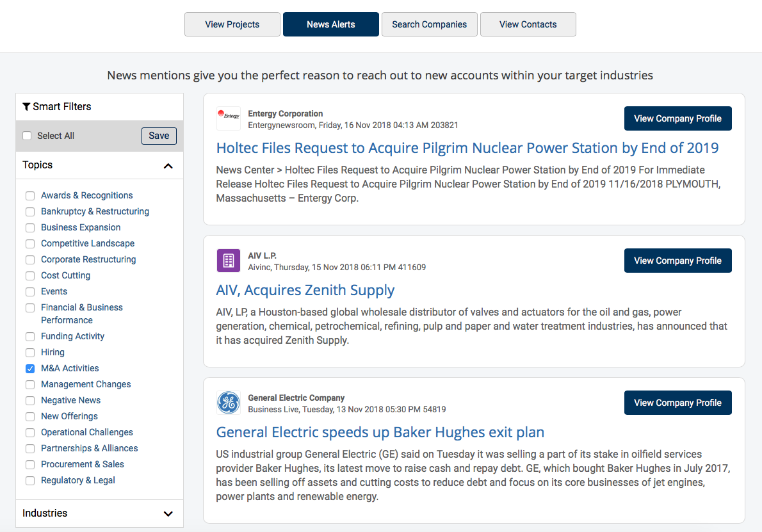Click the General Electric Company name
This screenshot has width=762, height=532.
(296, 398)
